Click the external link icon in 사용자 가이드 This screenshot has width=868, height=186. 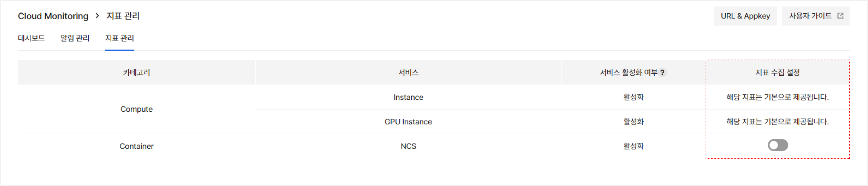click(840, 16)
